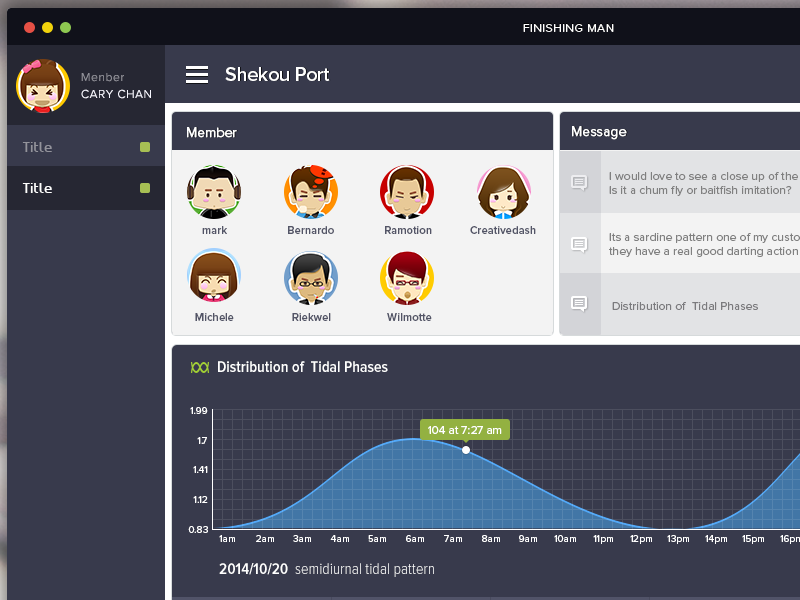Select Michele's member avatar

pyautogui.click(x=214, y=277)
